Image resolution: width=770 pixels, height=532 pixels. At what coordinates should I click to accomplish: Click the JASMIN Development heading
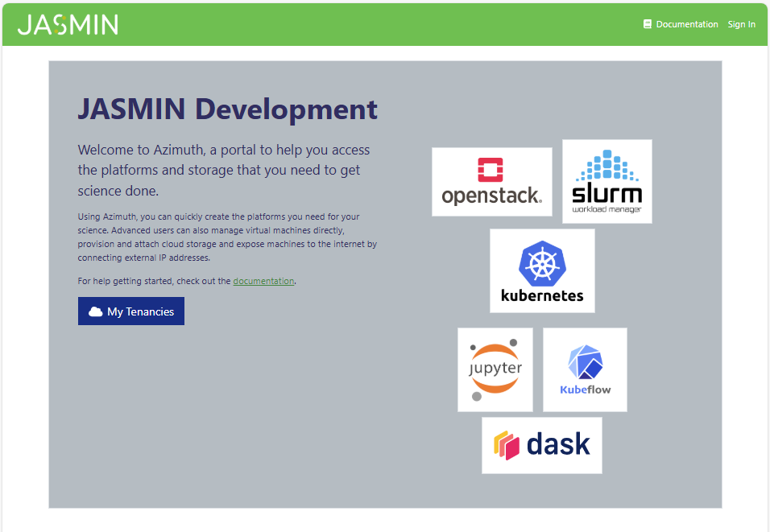coord(227,109)
